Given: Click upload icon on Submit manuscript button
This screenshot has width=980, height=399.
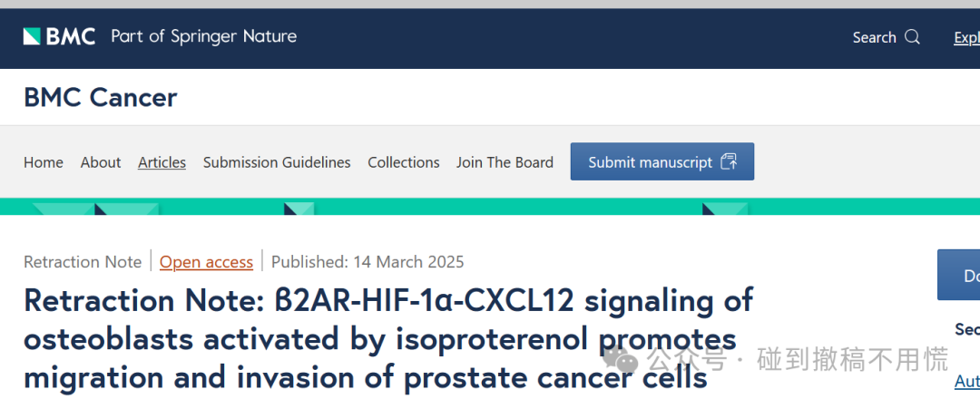Looking at the screenshot, I should (x=729, y=161).
